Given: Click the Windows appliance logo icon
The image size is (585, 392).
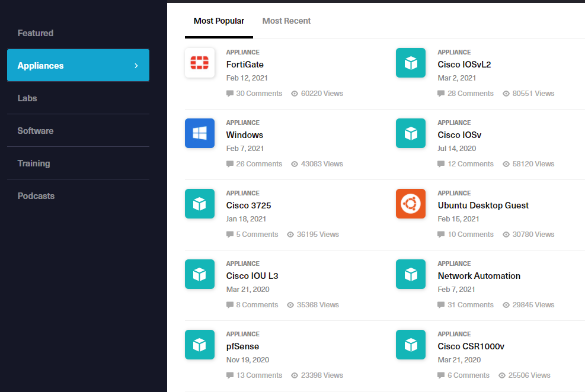Looking at the screenshot, I should click(x=200, y=133).
